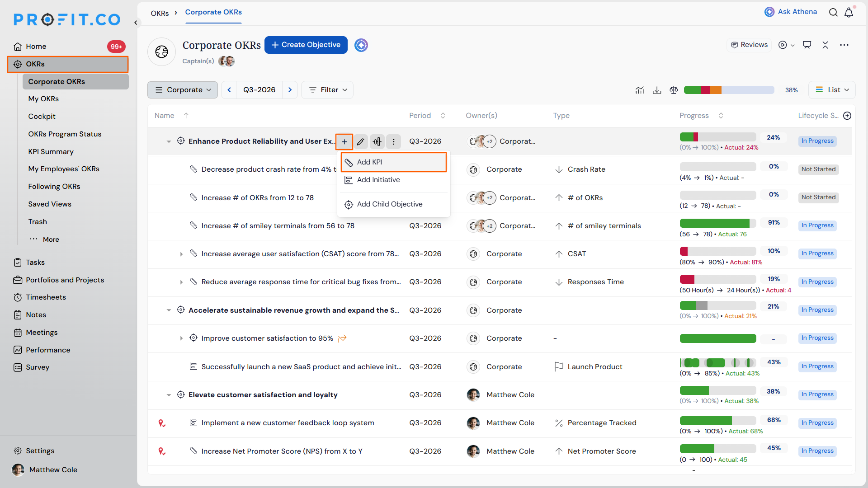The height and width of the screenshot is (488, 868).
Task: Click the pencil edit icon on Enhance Product Reliability row
Action: point(360,141)
